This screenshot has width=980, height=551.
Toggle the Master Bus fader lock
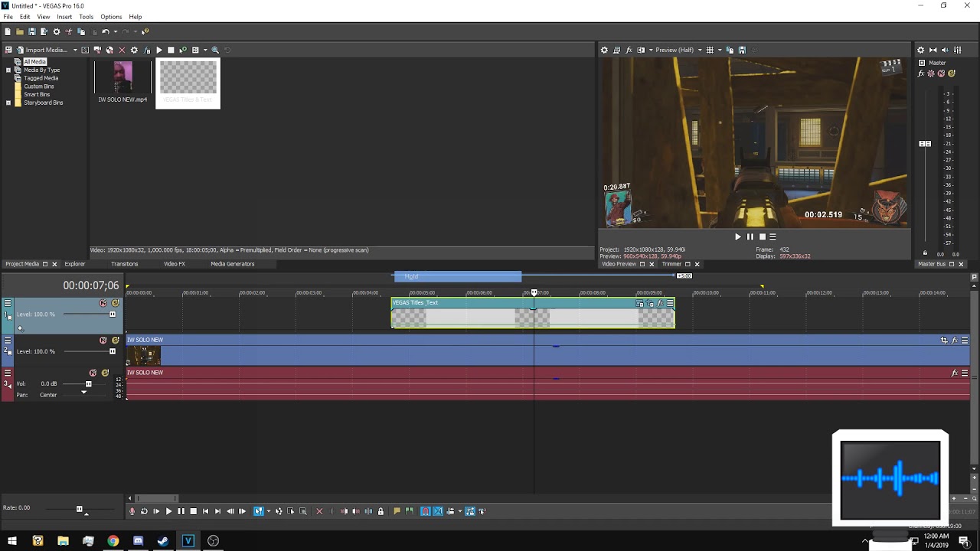925,253
